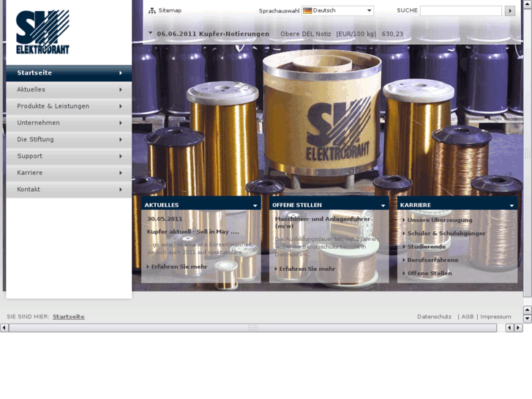Open the Offene Stellen link in the Karriere panel
This screenshot has width=532, height=399.
[x=430, y=273]
